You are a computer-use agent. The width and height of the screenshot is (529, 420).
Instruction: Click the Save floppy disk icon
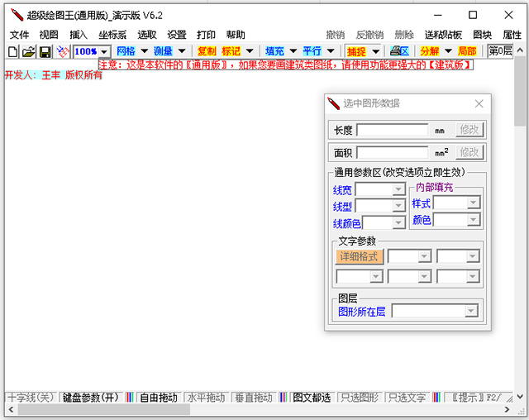(45, 51)
